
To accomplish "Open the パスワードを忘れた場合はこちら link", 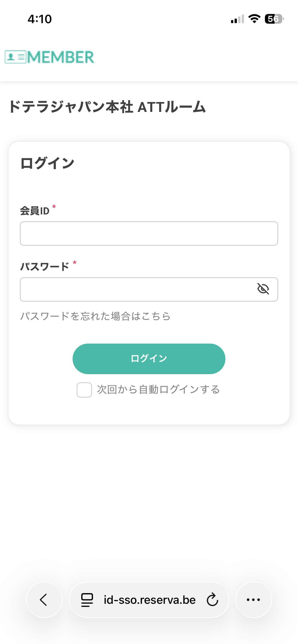I will pos(95,316).
